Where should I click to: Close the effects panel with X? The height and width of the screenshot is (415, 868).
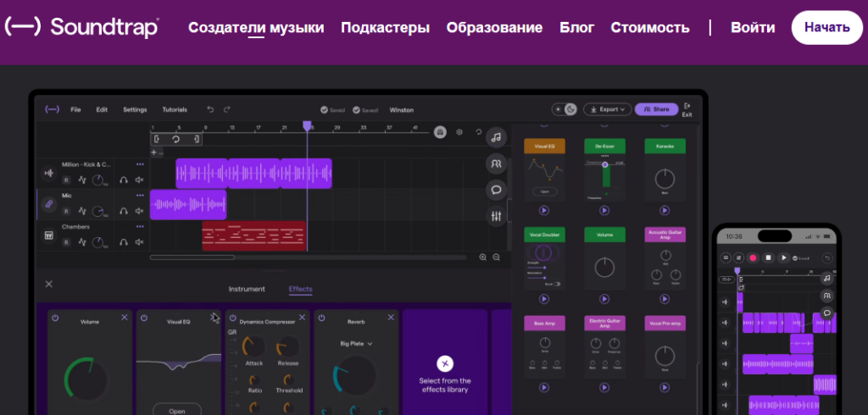[x=48, y=284]
